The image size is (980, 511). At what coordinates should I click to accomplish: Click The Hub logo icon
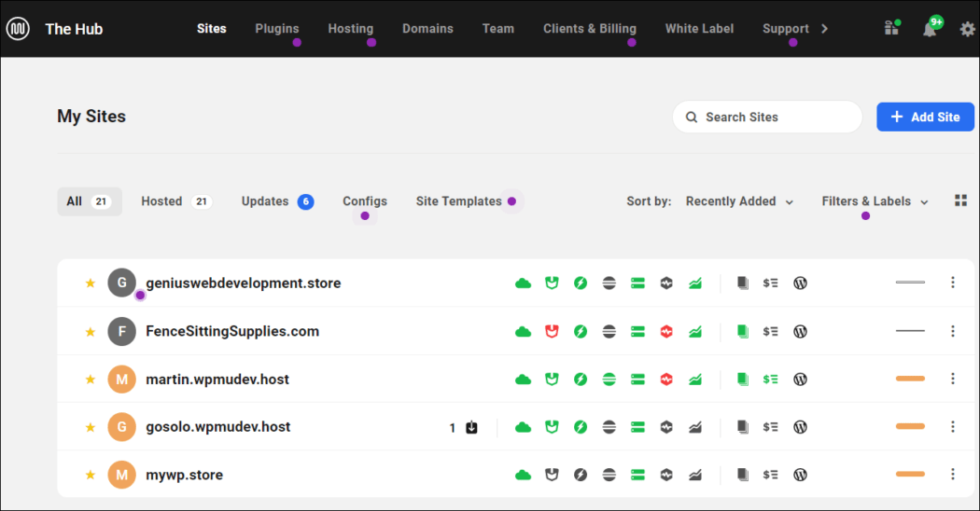(18, 29)
